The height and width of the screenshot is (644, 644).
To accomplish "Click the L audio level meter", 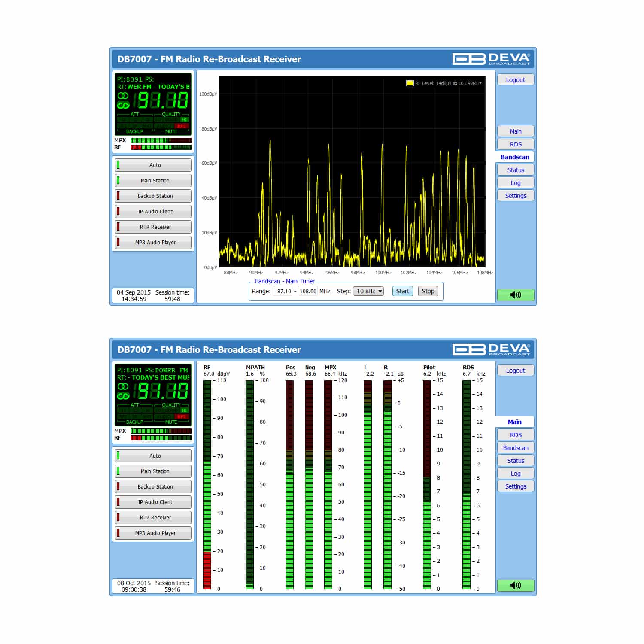I will point(368,485).
